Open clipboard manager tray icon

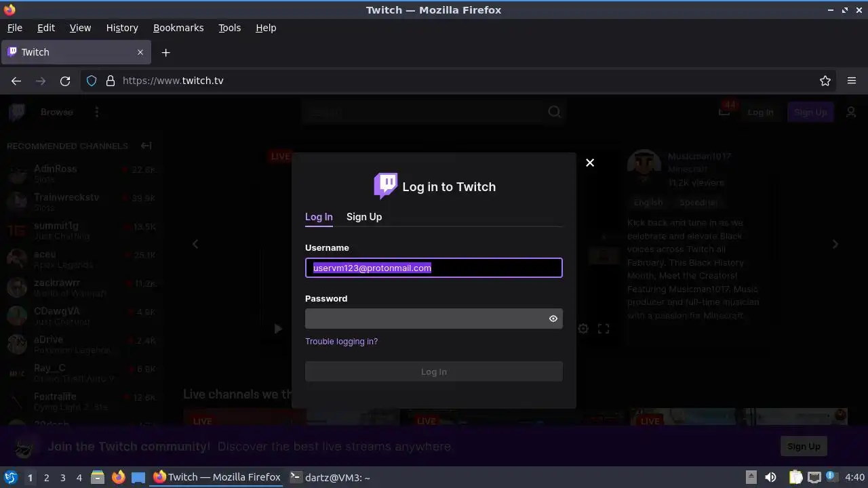click(x=795, y=477)
